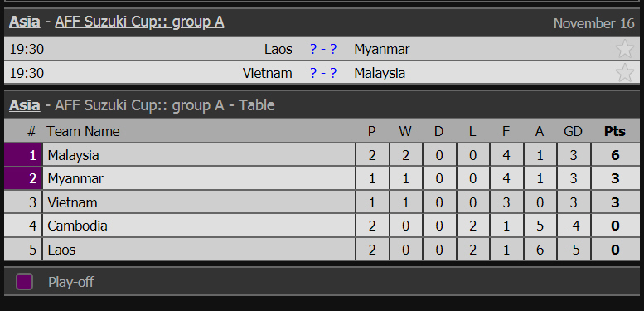The image size is (644, 311).
Task: Click the GD column header
Action: pos(573,132)
